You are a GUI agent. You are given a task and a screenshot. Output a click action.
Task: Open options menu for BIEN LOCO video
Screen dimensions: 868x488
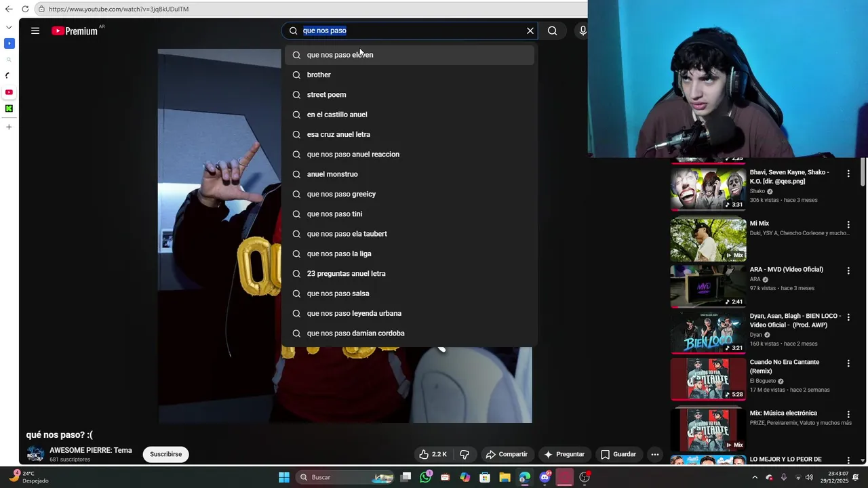[x=848, y=317]
